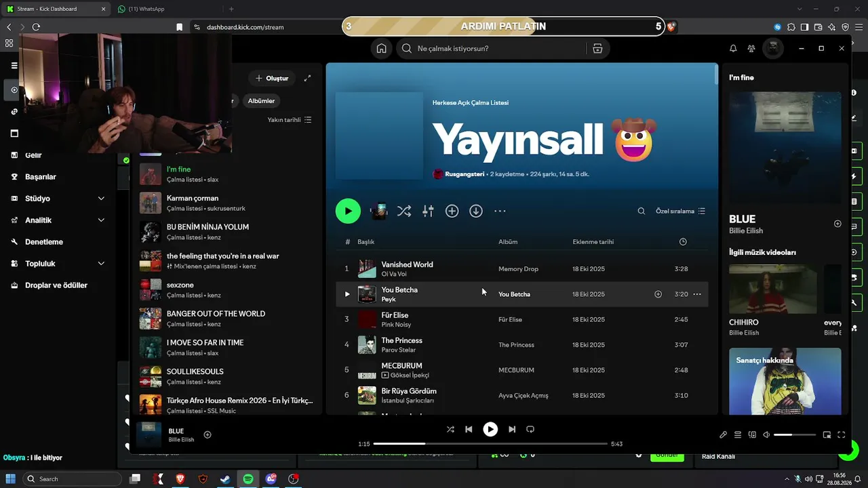The image size is (868, 488).
Task: Download the Yayınsall playlist
Action: click(476, 211)
